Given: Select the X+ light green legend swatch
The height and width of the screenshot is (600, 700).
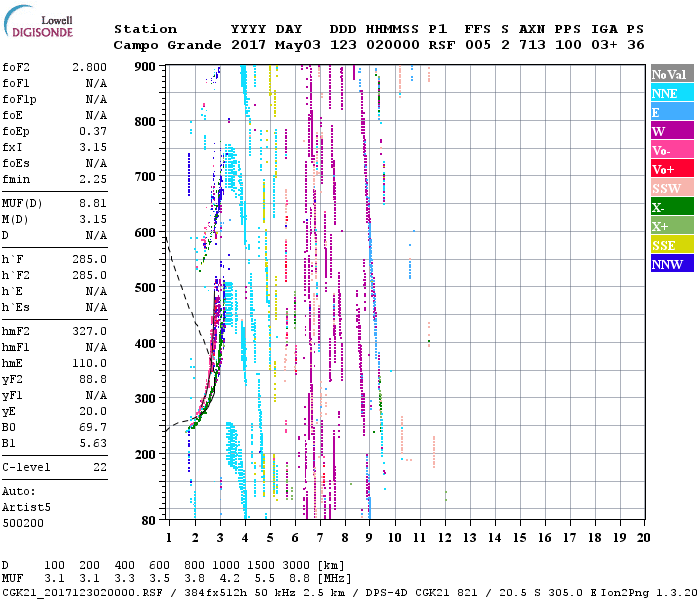Looking at the screenshot, I should coord(672,225).
